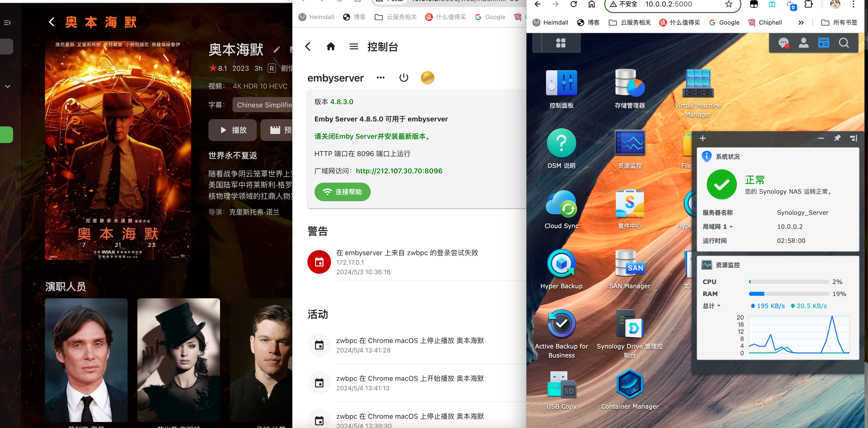Image resolution: width=868 pixels, height=428 pixels.
Task: Pin the DSM widget panel
Action: click(837, 138)
